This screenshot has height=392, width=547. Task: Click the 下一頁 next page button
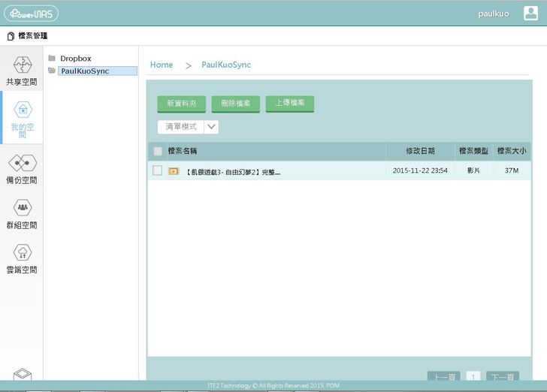502,377
